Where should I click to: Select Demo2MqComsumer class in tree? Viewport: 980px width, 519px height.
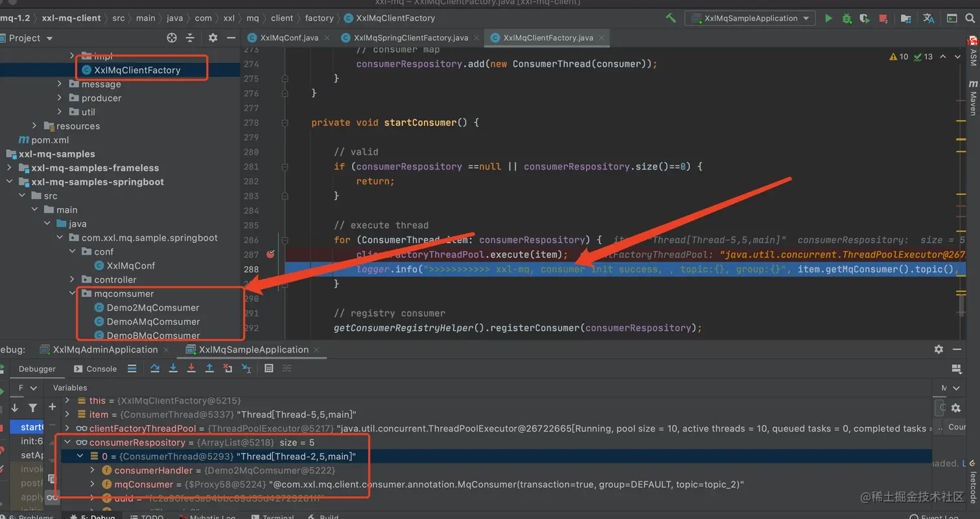(147, 308)
